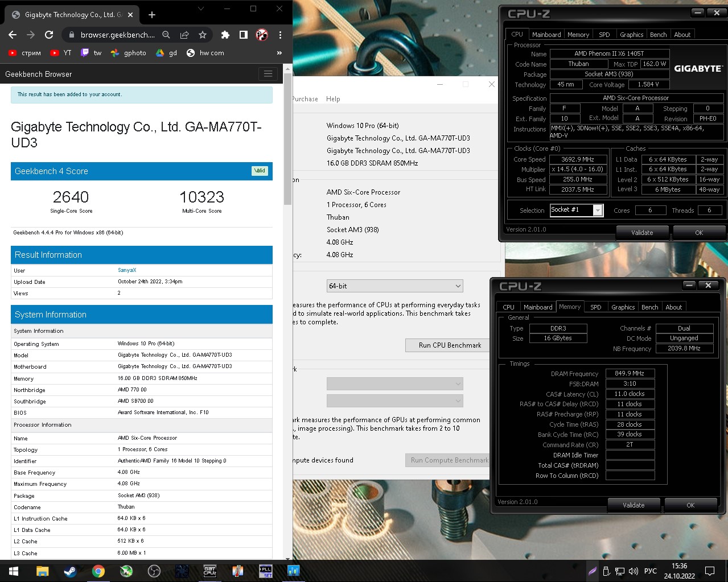
Task: Click Validate in bottom CPU-Z window
Action: pos(634,505)
